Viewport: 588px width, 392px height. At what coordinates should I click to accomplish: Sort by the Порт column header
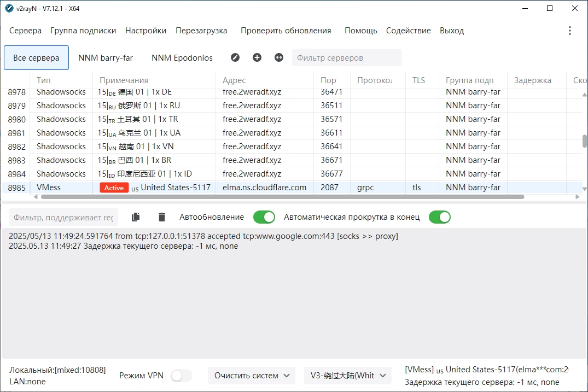(332, 80)
